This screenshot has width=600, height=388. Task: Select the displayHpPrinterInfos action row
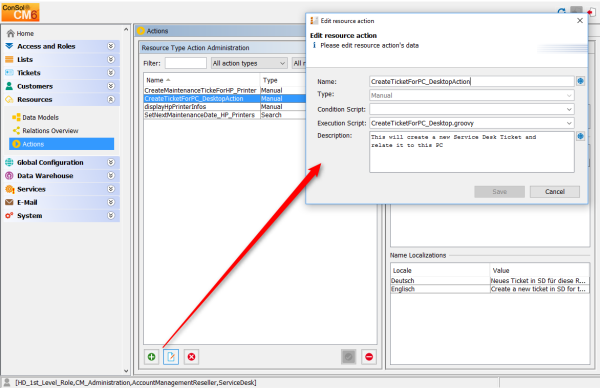click(225, 107)
